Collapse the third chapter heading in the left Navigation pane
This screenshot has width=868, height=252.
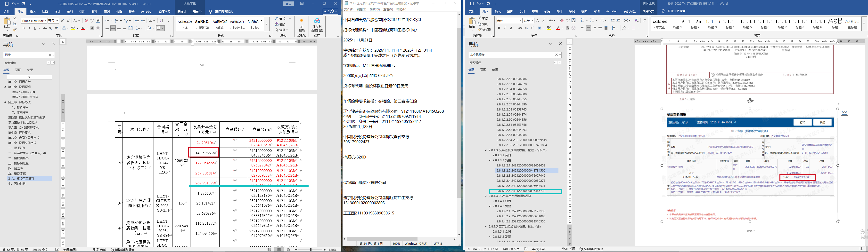point(5,102)
